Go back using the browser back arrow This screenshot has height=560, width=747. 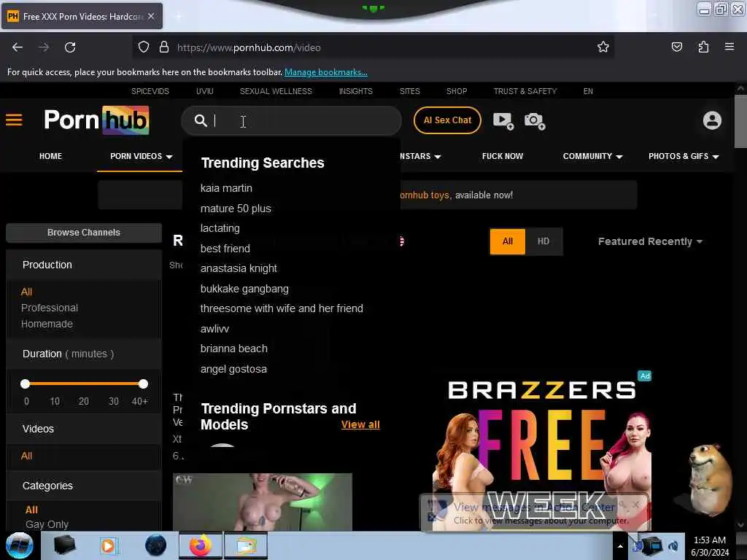pyautogui.click(x=18, y=47)
